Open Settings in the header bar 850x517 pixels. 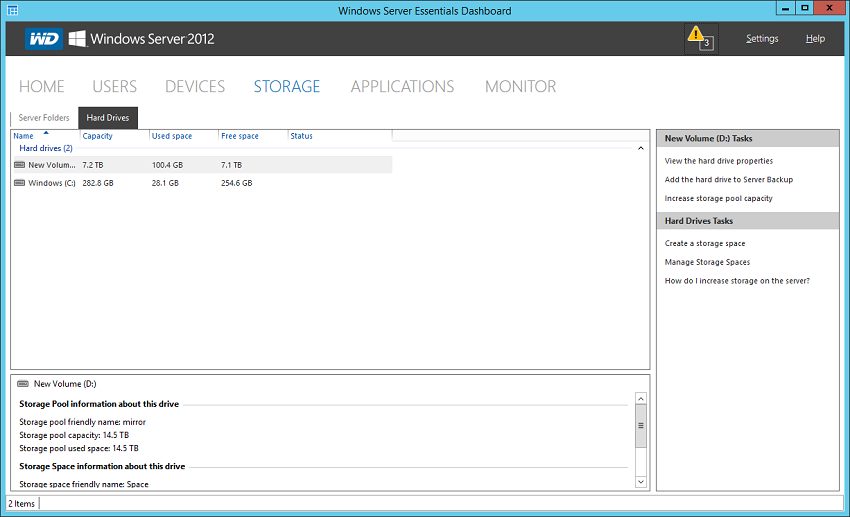tap(762, 38)
